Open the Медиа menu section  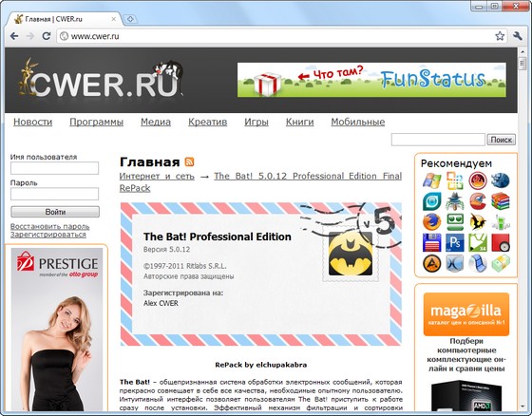pos(156,122)
